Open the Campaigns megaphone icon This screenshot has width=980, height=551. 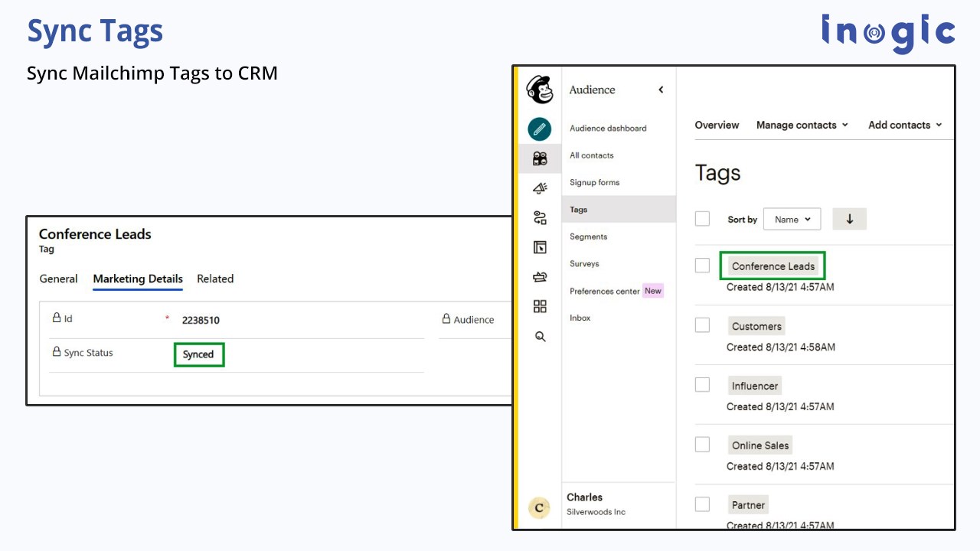[x=540, y=188]
